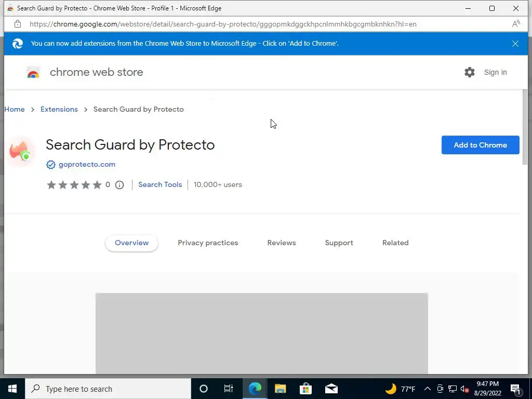Click the Add to Chrome button
Screen dimensions: 532x399
[480, 145]
